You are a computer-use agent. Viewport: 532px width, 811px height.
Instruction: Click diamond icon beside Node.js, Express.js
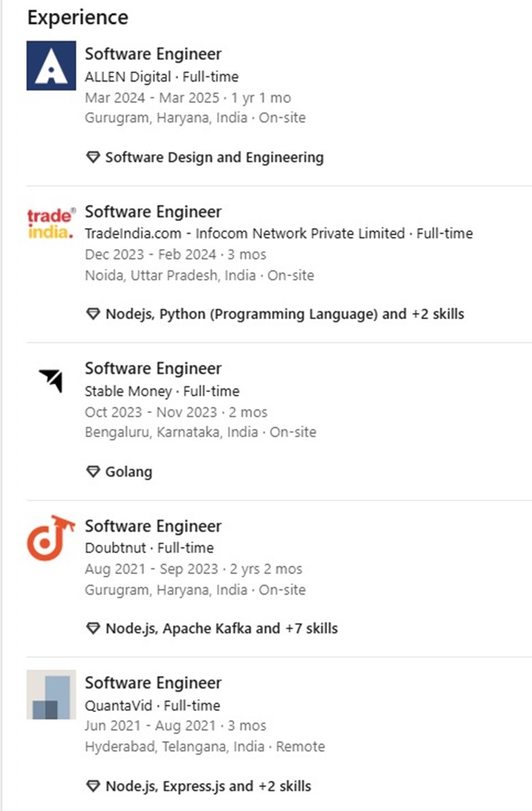93,786
